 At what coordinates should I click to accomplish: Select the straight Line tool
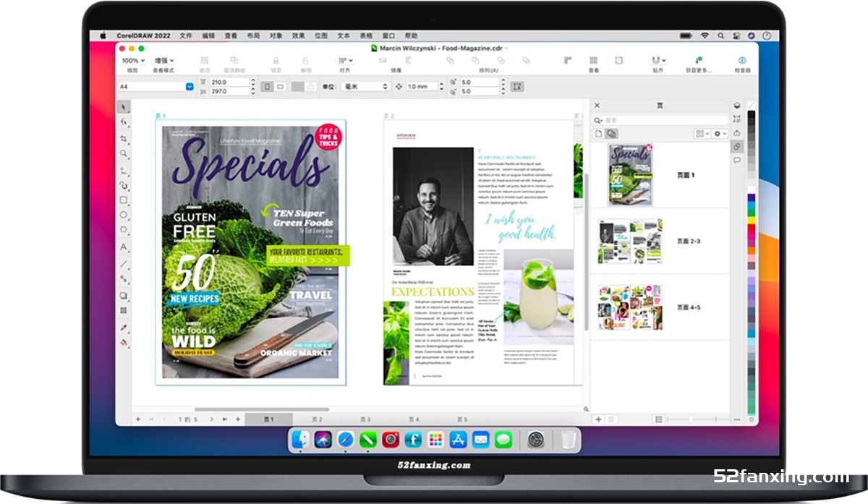124,263
